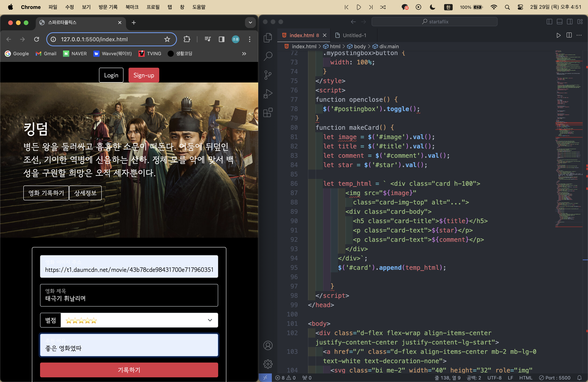Screen dimensions: 588x382
Task: Open macOS Spotlight search
Action: pos(507,7)
